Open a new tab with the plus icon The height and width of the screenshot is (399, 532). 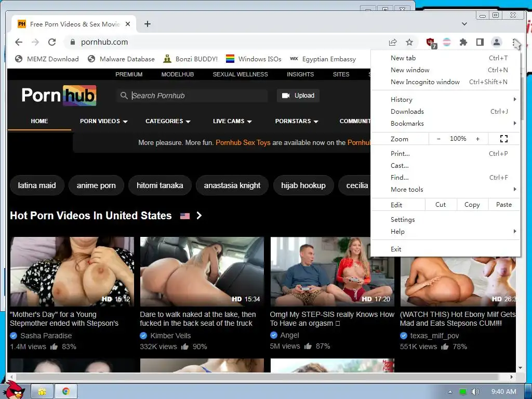pos(147,24)
